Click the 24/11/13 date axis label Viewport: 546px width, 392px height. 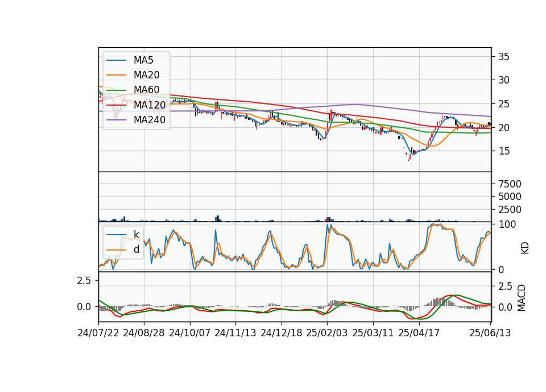pos(235,333)
